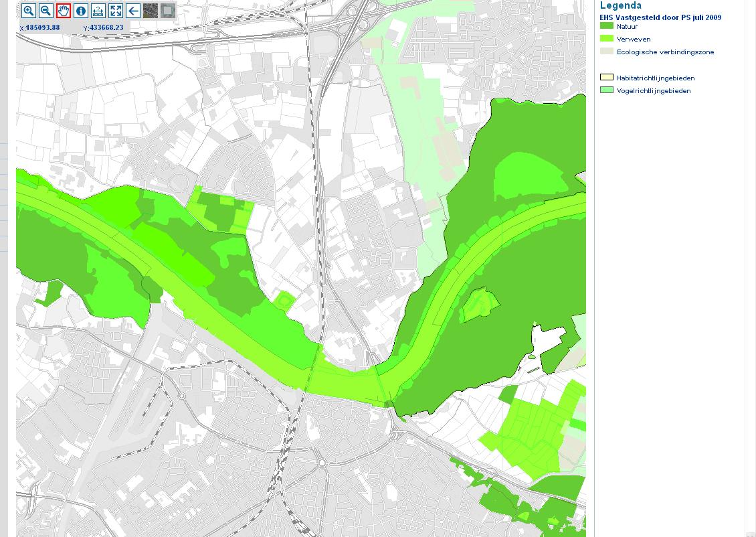
Task: Click the Vogelrichtlijngebieden legend swatch
Action: pos(606,90)
